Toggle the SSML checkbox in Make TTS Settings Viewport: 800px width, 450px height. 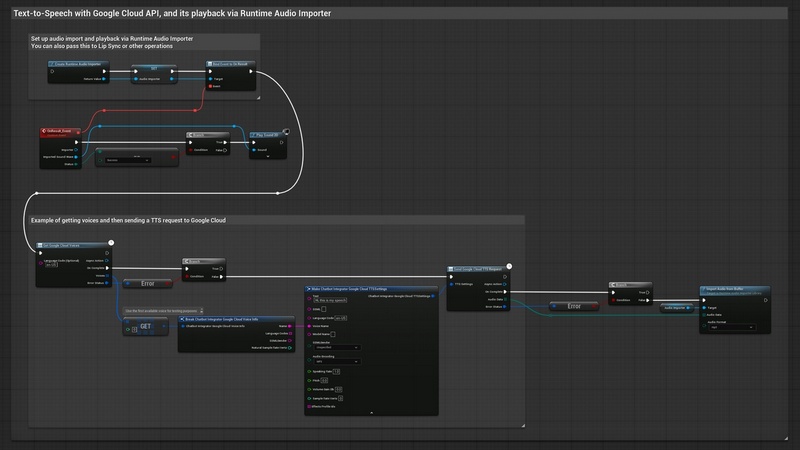coord(324,309)
